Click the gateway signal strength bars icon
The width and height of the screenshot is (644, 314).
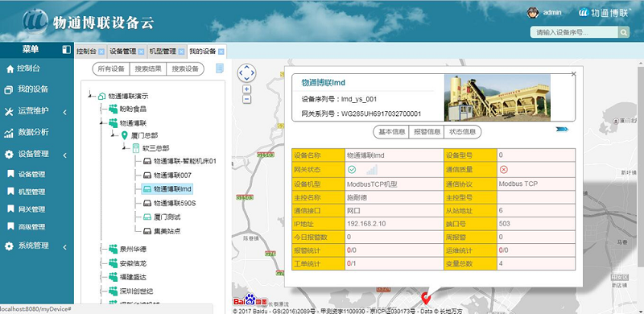(372, 170)
